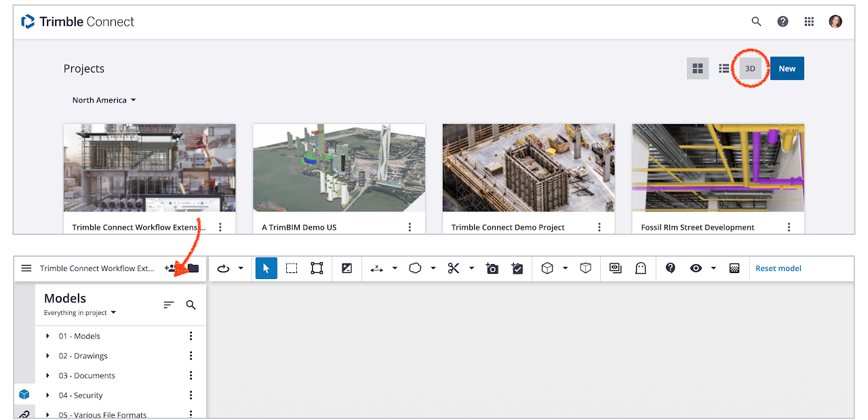Take a snapshot with the camera tool
Viewport: 868px width, 420px height.
pyautogui.click(x=492, y=268)
